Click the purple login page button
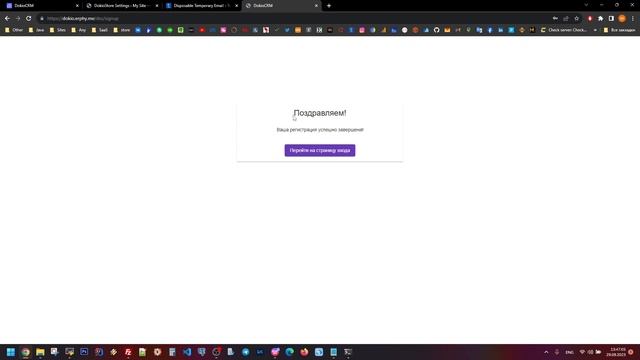This screenshot has height=360, width=640. point(320,150)
